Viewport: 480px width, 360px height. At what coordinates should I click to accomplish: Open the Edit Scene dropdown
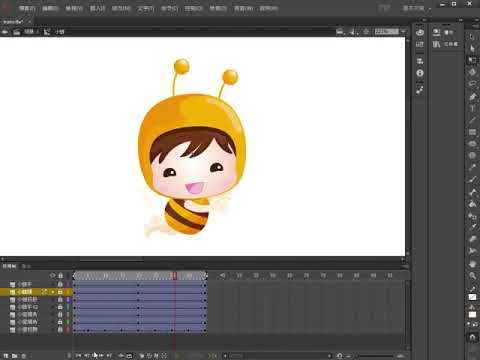341,32
